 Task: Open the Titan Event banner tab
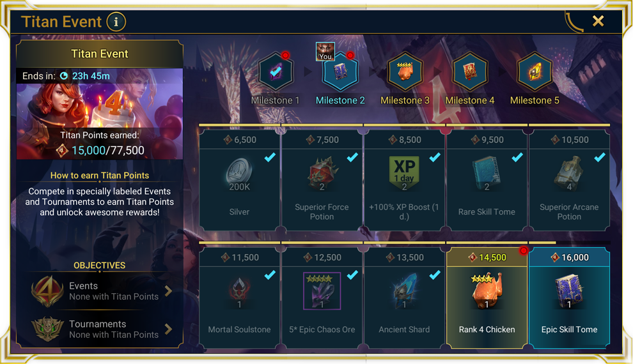(100, 54)
